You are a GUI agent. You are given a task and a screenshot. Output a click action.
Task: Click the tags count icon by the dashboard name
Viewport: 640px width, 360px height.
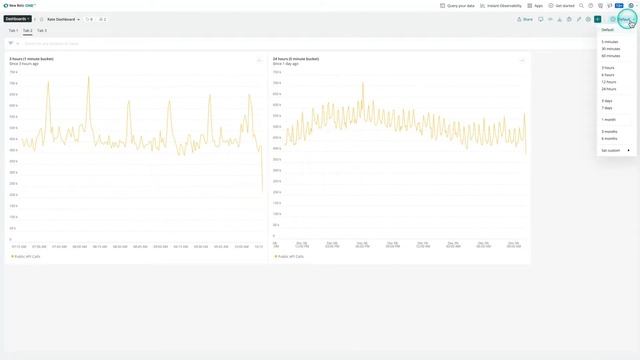click(89, 19)
